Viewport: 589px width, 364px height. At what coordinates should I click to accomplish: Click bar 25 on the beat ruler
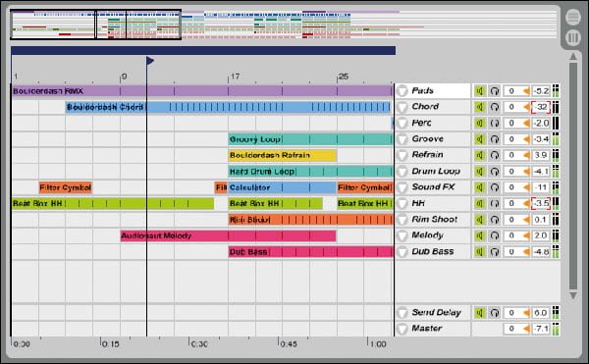coord(344,77)
